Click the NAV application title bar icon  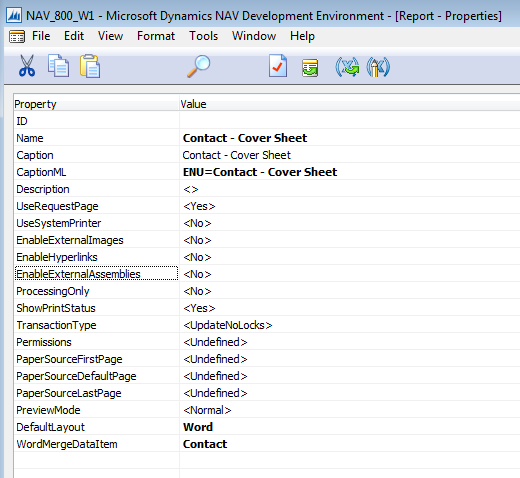pyautogui.click(x=15, y=16)
